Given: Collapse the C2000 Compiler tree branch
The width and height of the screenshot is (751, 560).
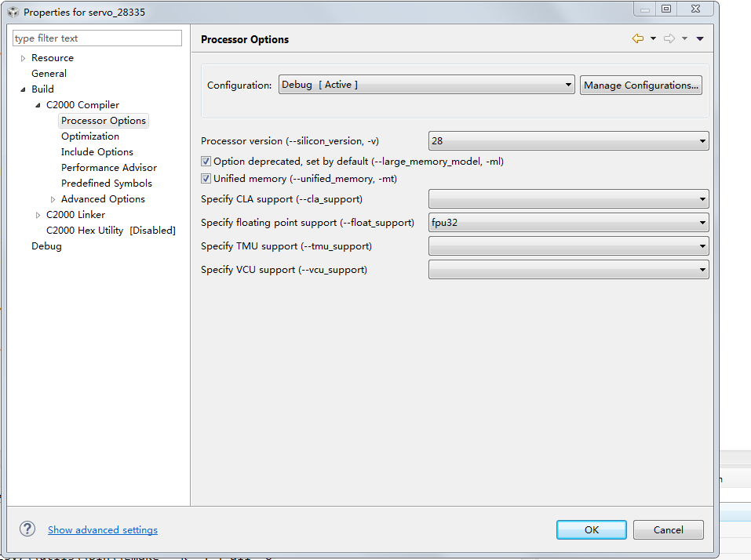Looking at the screenshot, I should [x=37, y=104].
